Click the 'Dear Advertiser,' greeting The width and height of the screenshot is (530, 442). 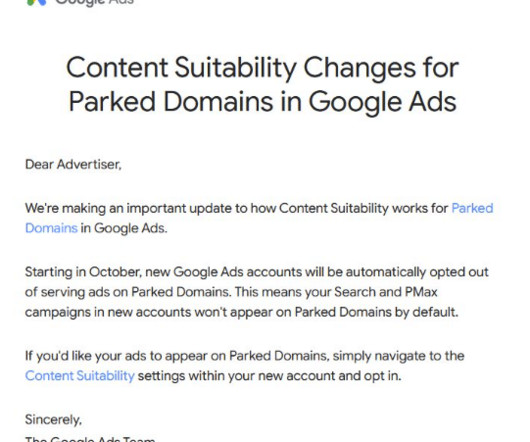click(x=73, y=165)
